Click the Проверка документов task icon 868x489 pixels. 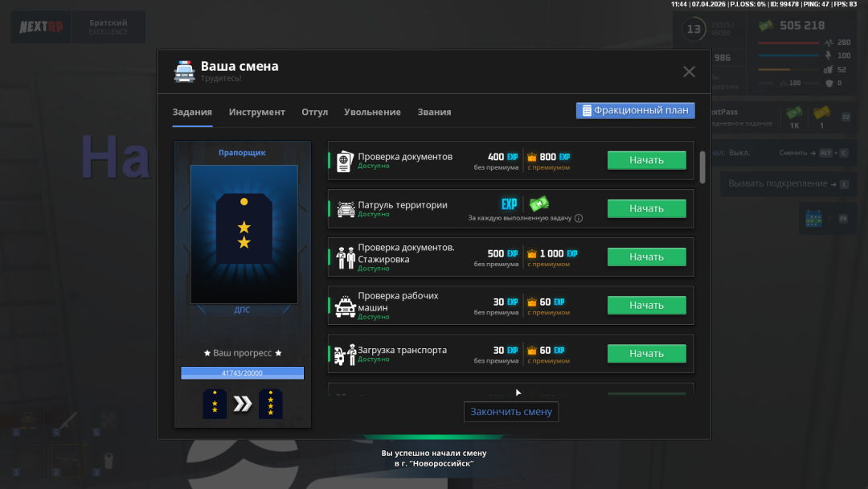point(346,160)
